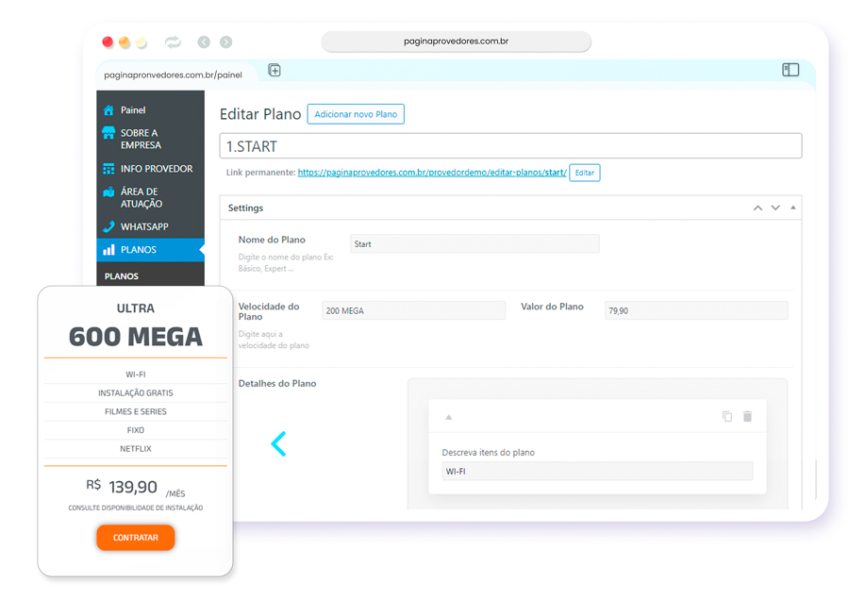Click FIXO row on Ultra card
This screenshot has width=849, height=616.
135,430
